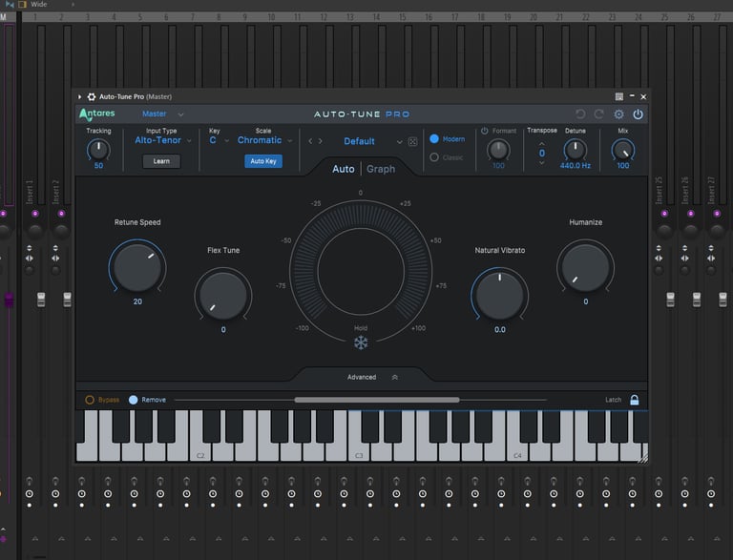Switch to the Graph tab
733x560 pixels.
click(381, 169)
